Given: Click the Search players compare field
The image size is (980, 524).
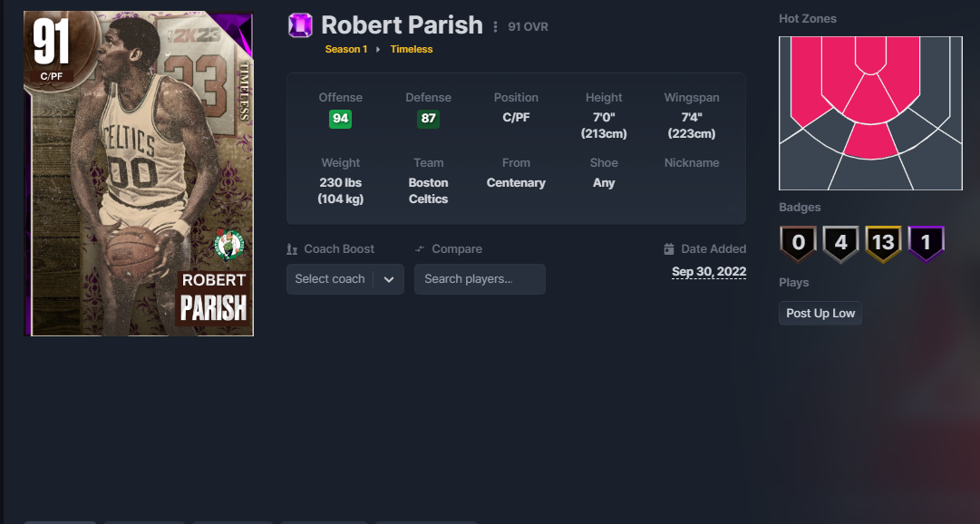Looking at the screenshot, I should (480, 279).
